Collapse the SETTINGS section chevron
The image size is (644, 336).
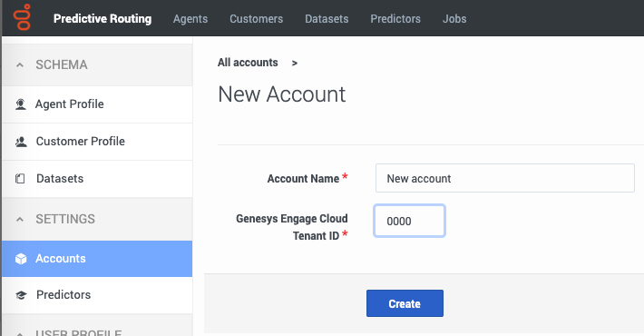coord(20,219)
